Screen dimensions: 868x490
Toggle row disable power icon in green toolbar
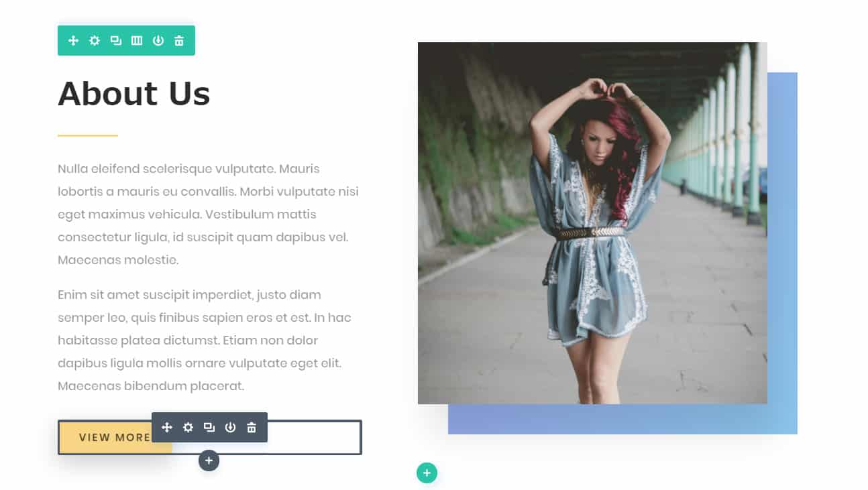click(158, 41)
